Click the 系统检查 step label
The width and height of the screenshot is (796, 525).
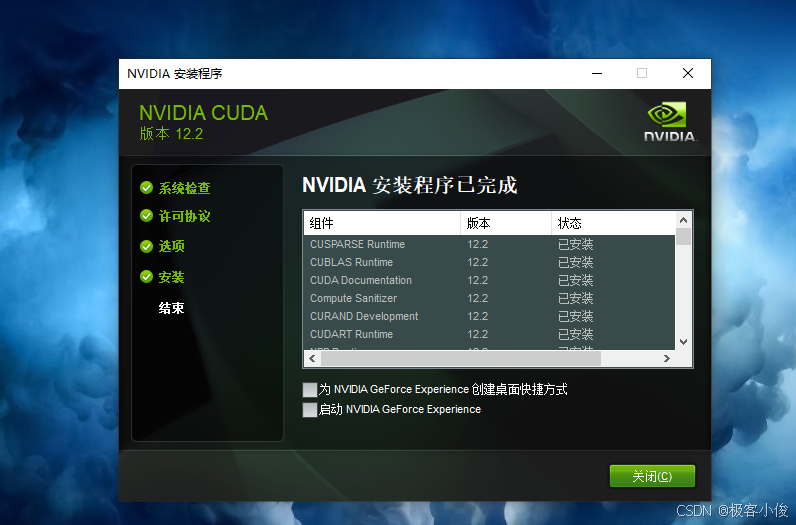tap(184, 188)
